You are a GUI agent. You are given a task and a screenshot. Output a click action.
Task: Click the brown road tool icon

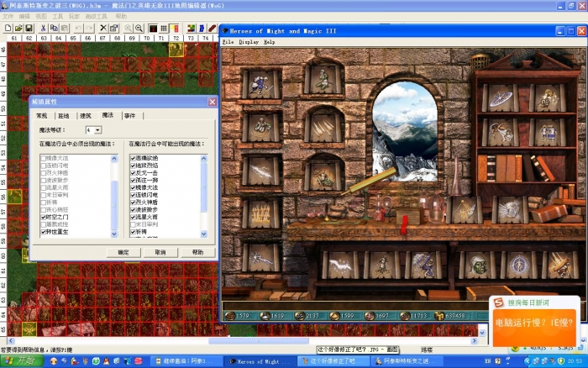pos(213,28)
